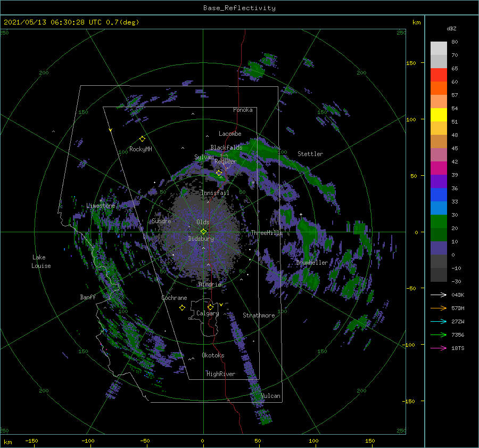Click the ThreeHills town label

coord(267,233)
